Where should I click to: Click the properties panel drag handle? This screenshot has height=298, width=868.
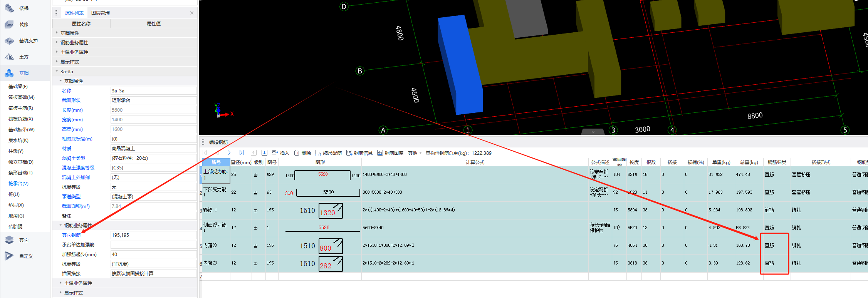coord(56,13)
